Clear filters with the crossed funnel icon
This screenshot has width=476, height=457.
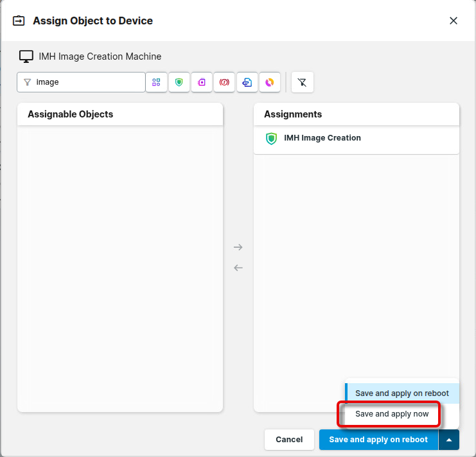click(x=302, y=82)
